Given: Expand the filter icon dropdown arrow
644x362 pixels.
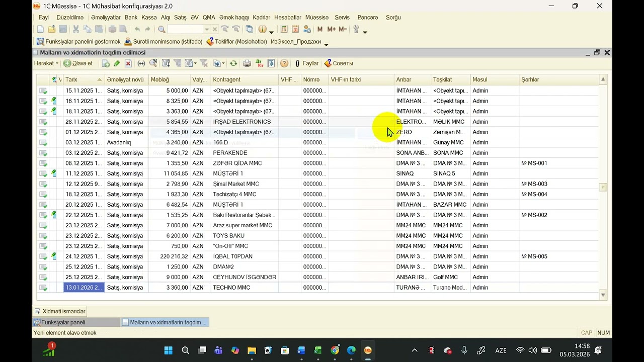Looking at the screenshot, I should coord(195,64).
